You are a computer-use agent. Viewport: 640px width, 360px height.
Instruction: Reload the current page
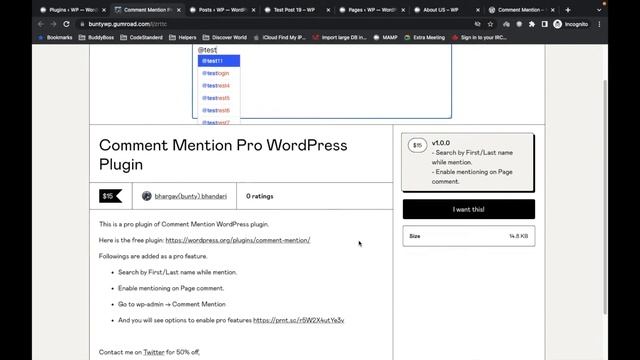[66, 24]
